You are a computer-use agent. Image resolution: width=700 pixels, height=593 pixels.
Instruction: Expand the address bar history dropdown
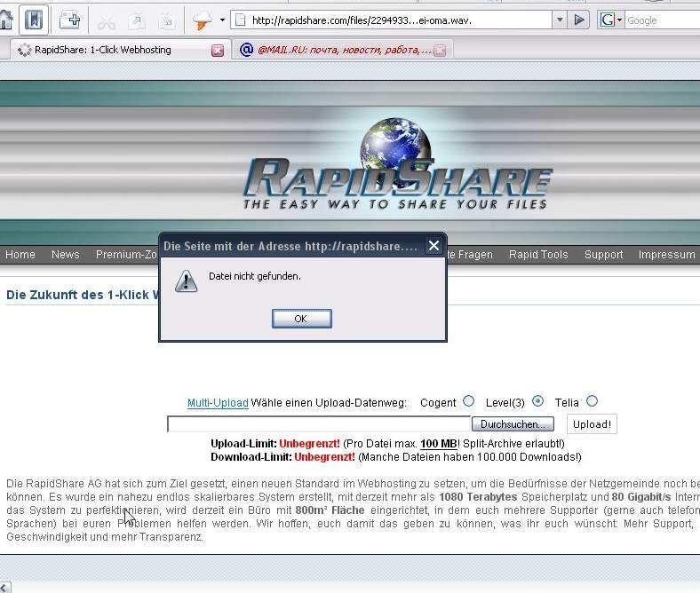[x=560, y=20]
